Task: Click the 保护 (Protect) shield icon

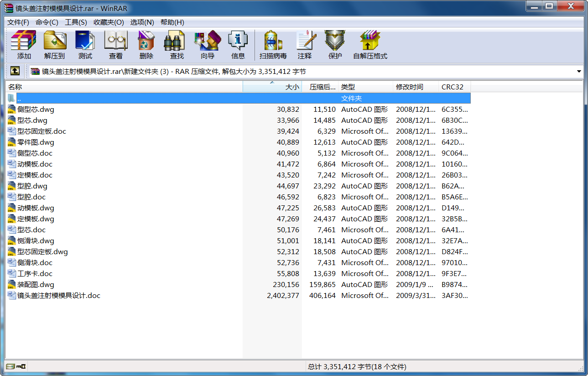Action: (335, 45)
